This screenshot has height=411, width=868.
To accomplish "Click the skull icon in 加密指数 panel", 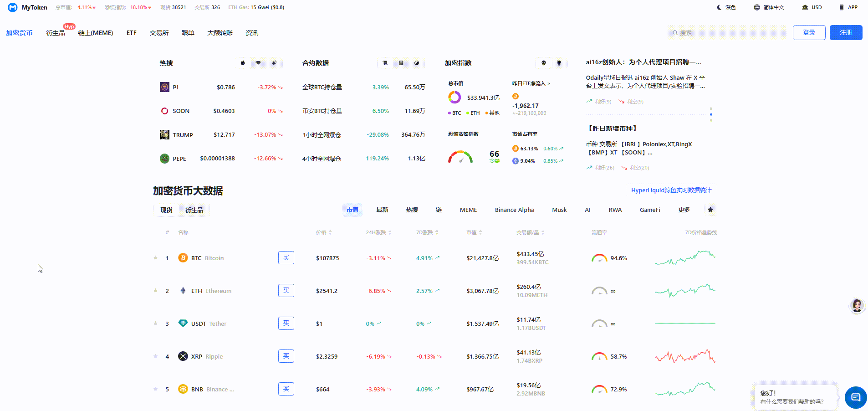I will tap(544, 63).
